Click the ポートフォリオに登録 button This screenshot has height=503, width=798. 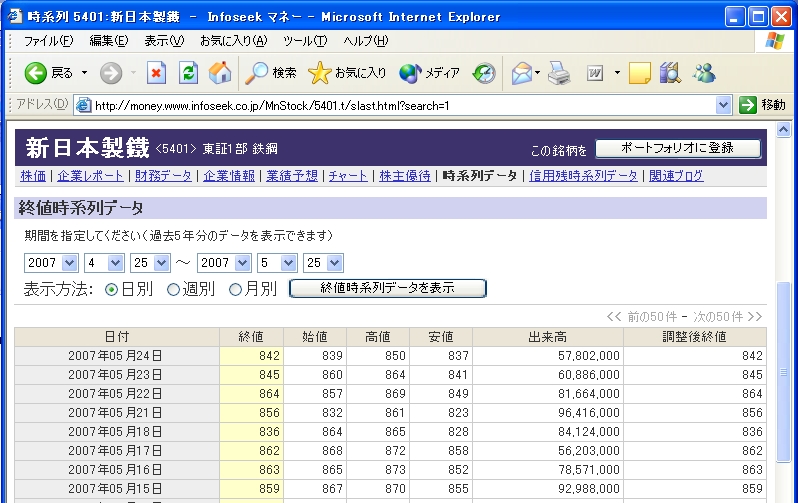(678, 148)
